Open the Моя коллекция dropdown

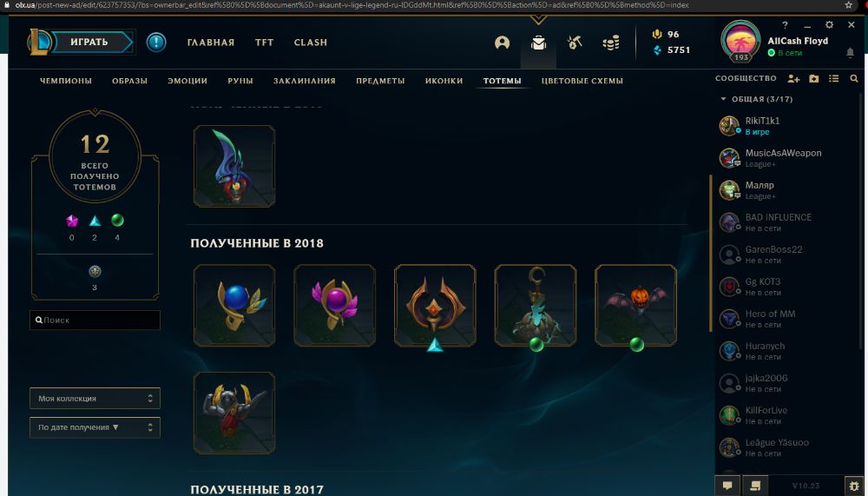[x=95, y=399]
